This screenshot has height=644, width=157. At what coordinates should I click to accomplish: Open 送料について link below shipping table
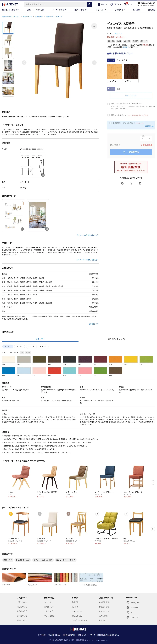94,324
